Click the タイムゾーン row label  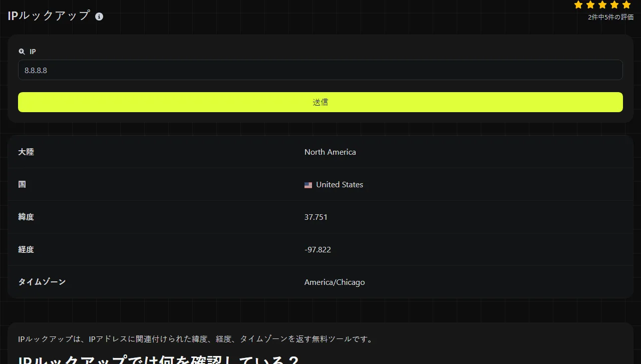click(42, 282)
